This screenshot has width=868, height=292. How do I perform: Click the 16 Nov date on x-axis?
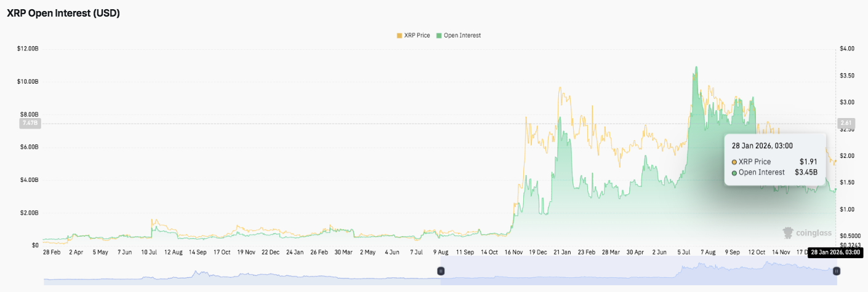[513, 252]
